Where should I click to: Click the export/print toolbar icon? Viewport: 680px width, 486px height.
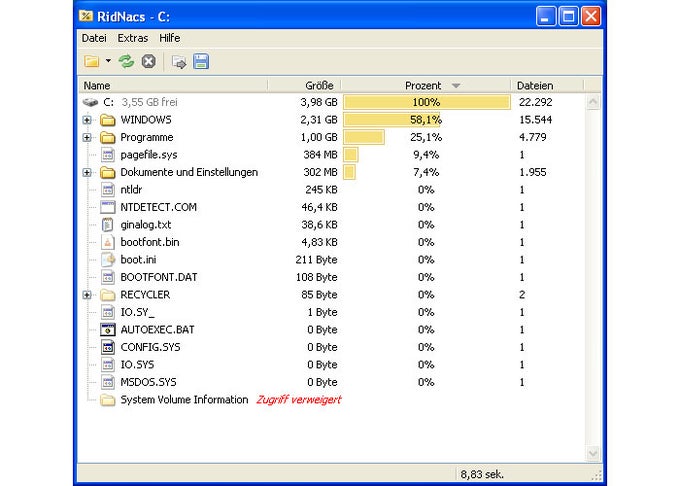pos(179,62)
